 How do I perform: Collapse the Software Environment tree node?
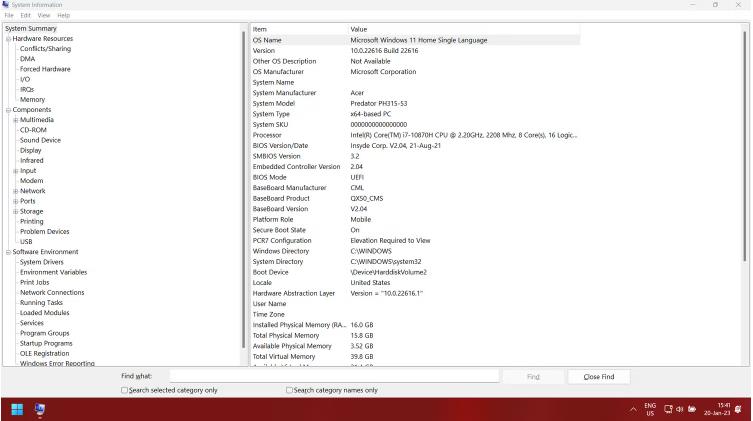(x=8, y=252)
